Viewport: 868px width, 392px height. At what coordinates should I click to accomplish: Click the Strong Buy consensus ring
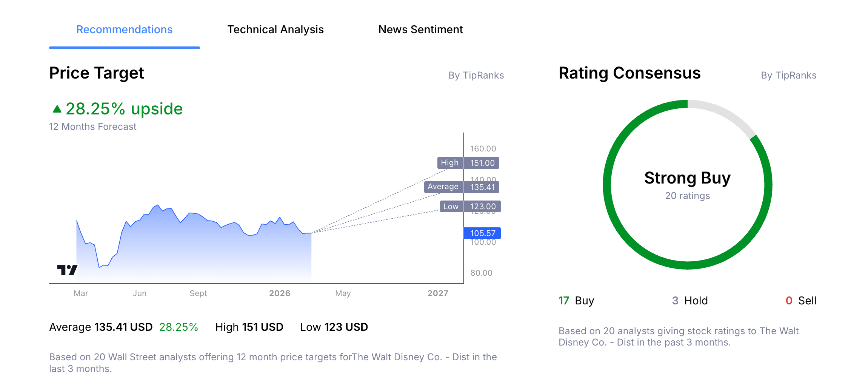(x=687, y=178)
